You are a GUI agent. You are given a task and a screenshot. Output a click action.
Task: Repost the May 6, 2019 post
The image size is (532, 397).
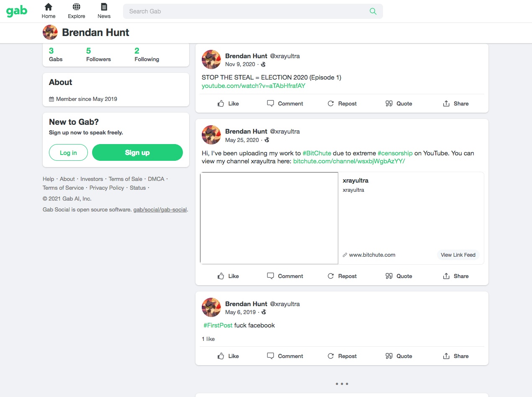click(x=342, y=356)
